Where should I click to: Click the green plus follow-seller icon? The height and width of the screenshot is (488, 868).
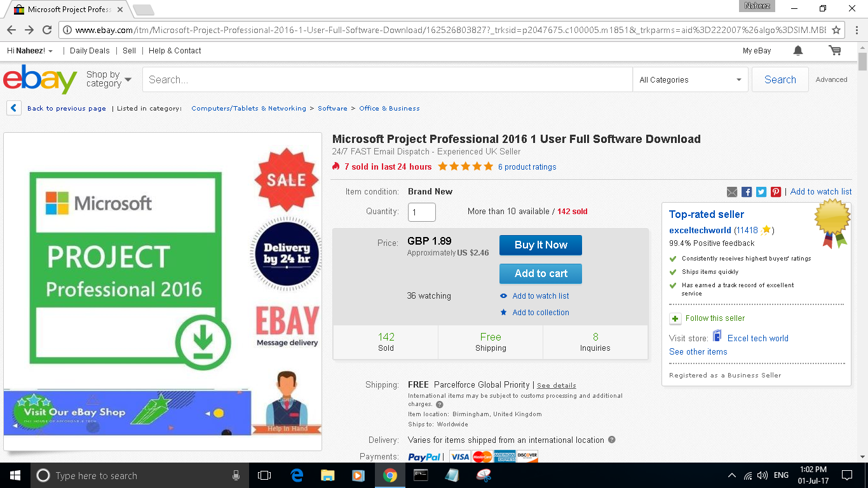[675, 318]
